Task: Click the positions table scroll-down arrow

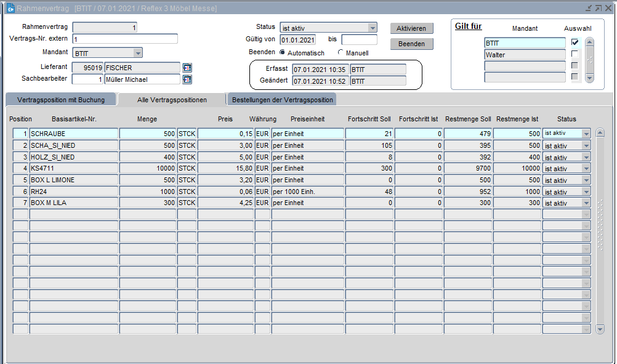Action: click(600, 330)
